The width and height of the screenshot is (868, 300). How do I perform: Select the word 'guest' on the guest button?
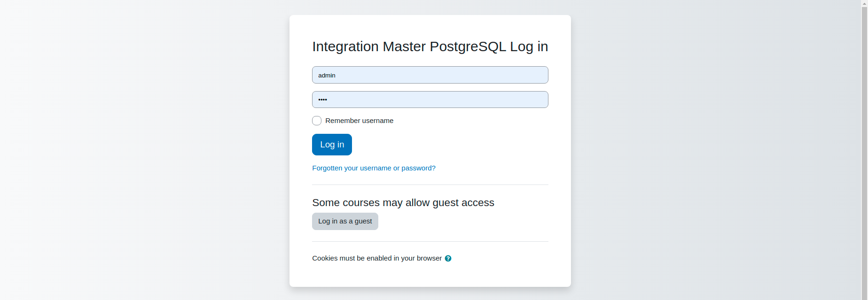tap(363, 221)
